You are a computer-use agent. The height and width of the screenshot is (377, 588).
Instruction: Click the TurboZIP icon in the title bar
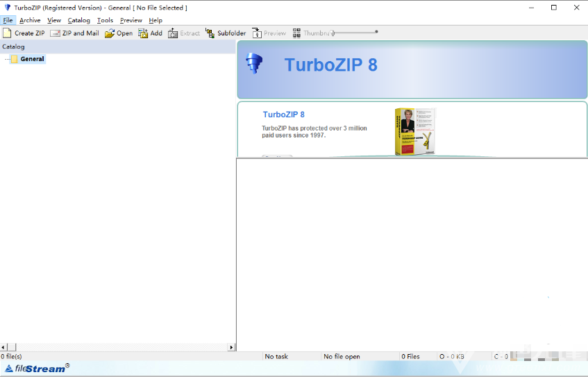tap(7, 8)
